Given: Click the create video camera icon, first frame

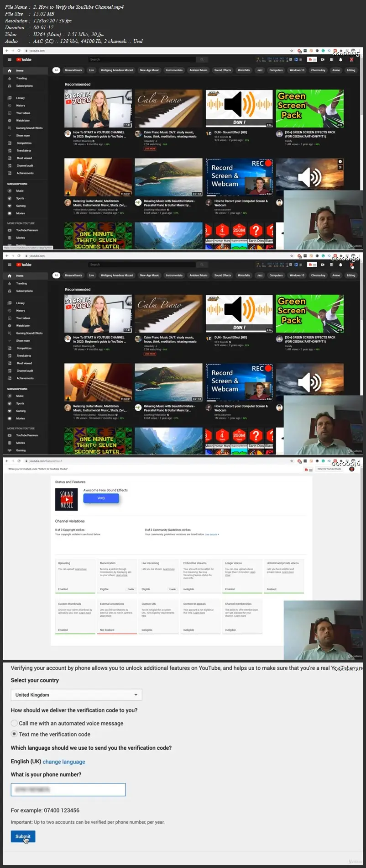Looking at the screenshot, I should [x=323, y=59].
